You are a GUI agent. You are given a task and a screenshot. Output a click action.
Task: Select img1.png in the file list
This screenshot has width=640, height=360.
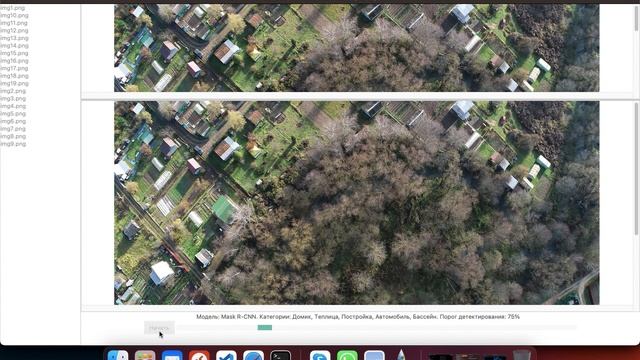tap(12, 8)
